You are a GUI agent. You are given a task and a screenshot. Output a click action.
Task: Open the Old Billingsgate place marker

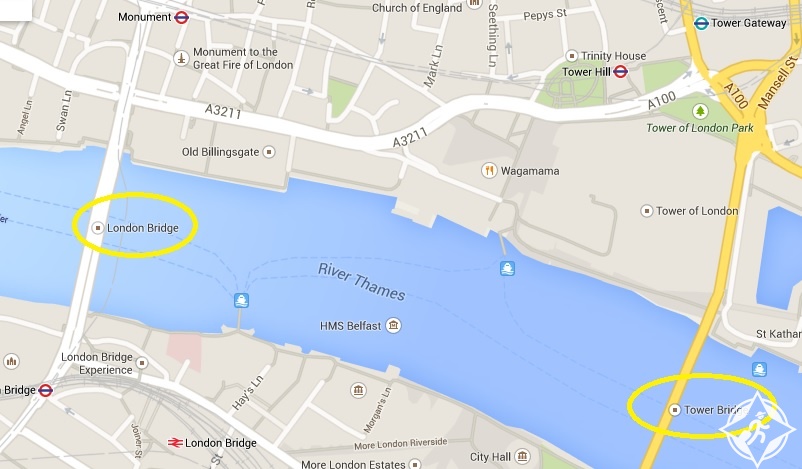(x=269, y=152)
